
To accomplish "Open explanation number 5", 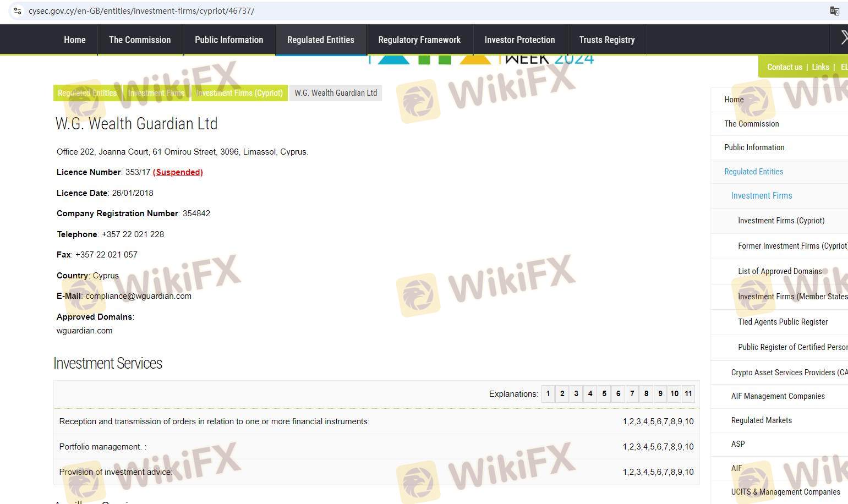I will (x=604, y=394).
